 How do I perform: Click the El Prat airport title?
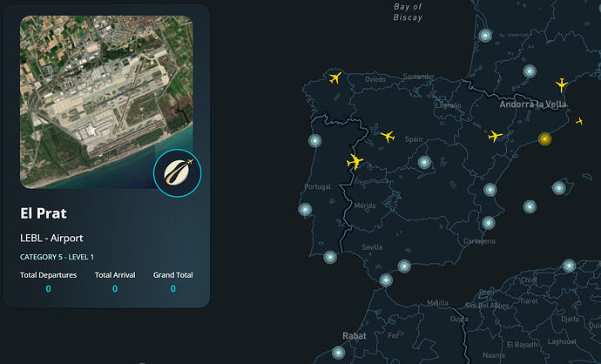44,213
